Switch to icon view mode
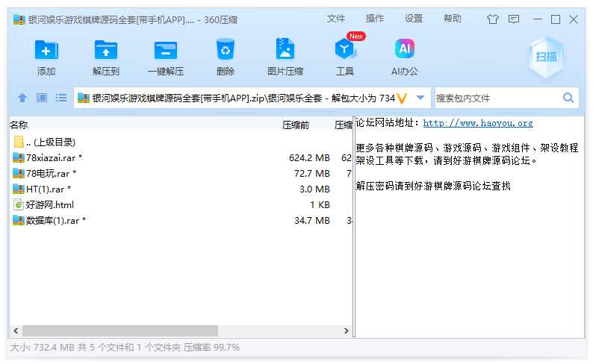 [42, 98]
